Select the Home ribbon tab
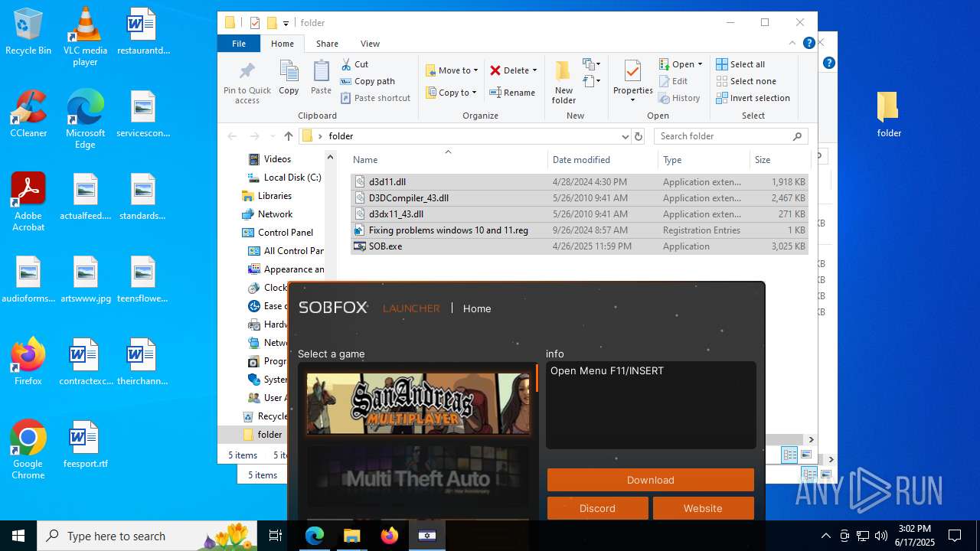 (283, 44)
